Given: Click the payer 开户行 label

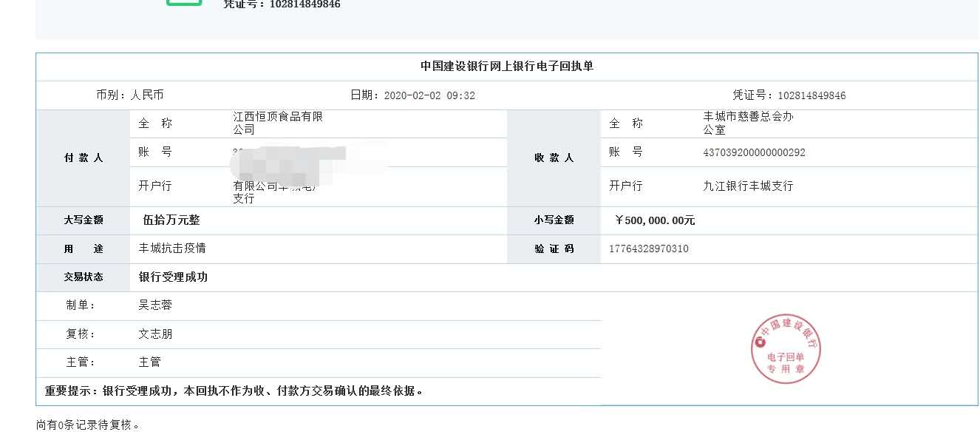Looking at the screenshot, I should point(154,186).
